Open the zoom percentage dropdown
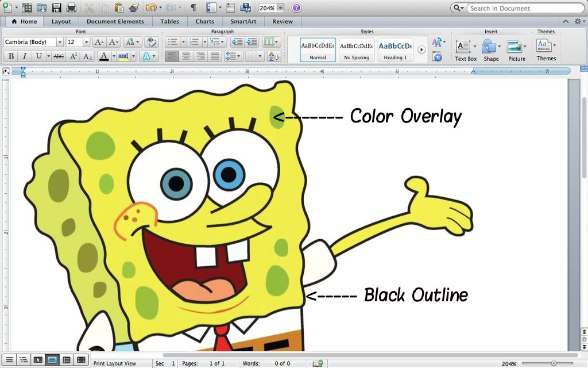Viewport: 588px width, 368px height. pyautogui.click(x=280, y=8)
